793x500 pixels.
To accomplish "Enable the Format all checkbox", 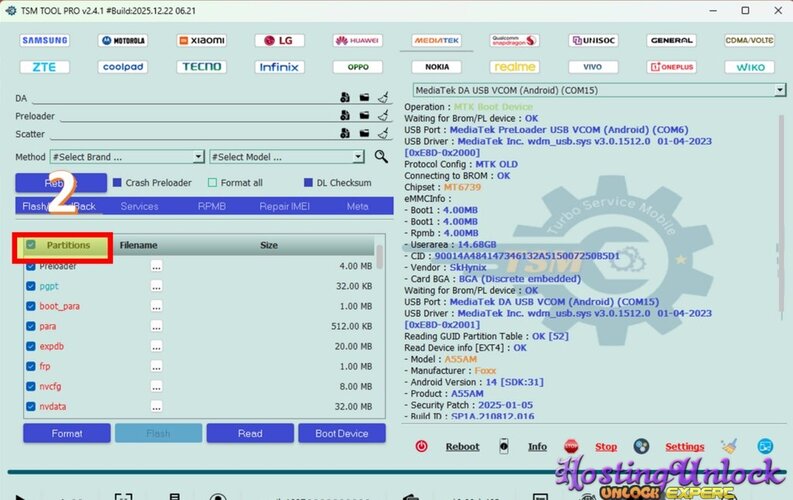I will click(x=212, y=183).
